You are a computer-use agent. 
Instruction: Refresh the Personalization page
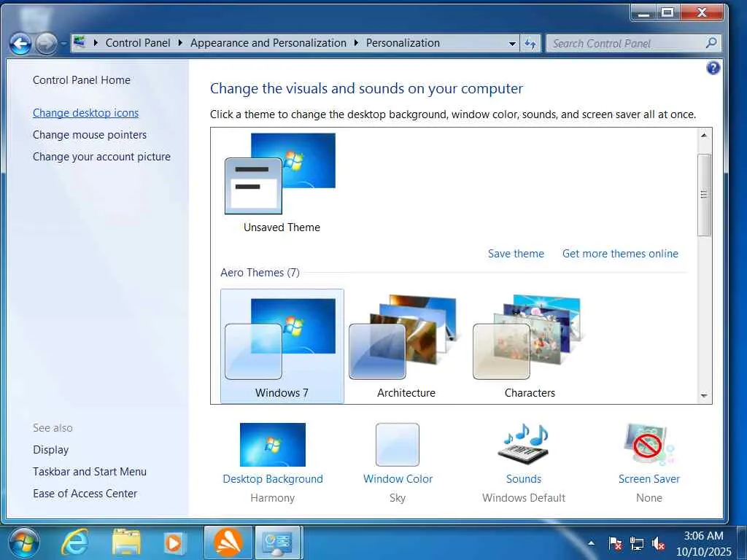[x=530, y=43]
